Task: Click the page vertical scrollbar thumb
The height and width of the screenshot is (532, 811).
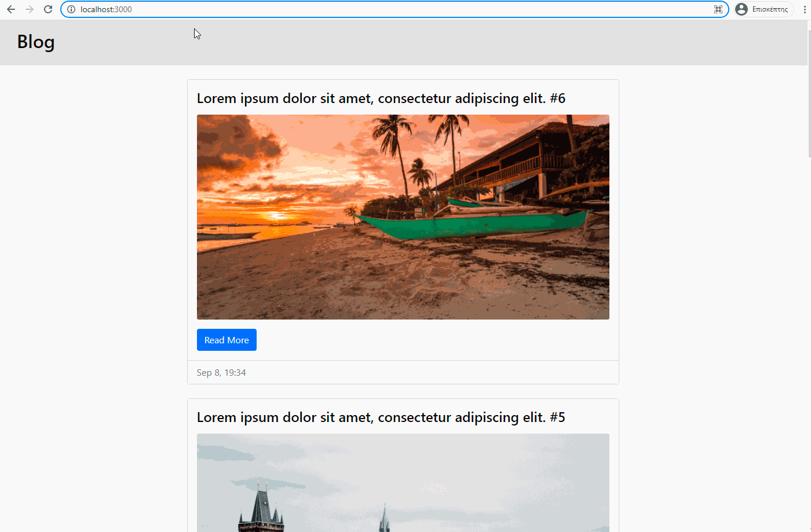Action: (x=809, y=93)
